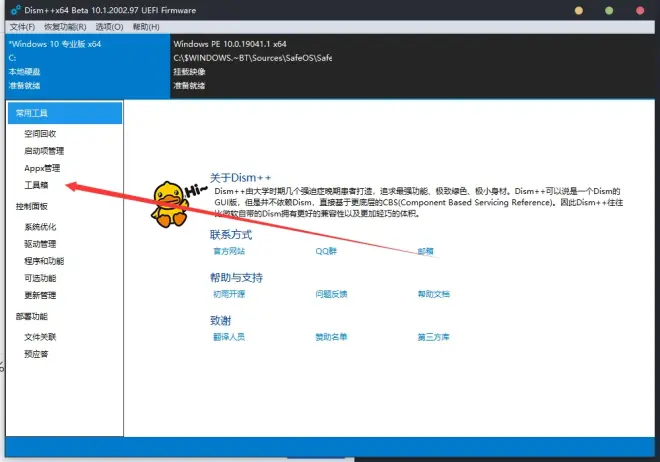
Task: Open Appx管理 in the sidebar
Action: [42, 168]
